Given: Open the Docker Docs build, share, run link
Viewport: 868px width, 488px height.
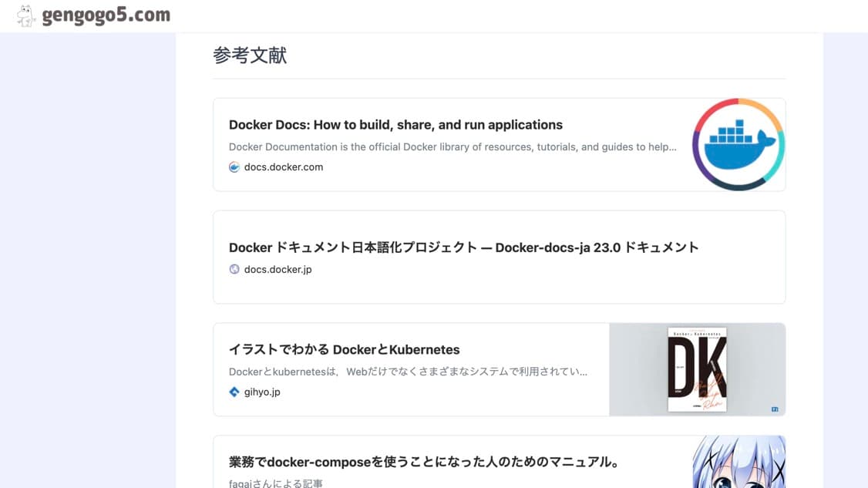Looking at the screenshot, I should 395,125.
